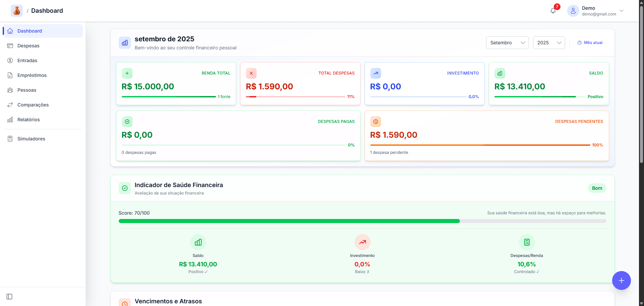Screen dimensions: 644x306
Task: Click the money bag app logo
Action: pos(17,10)
